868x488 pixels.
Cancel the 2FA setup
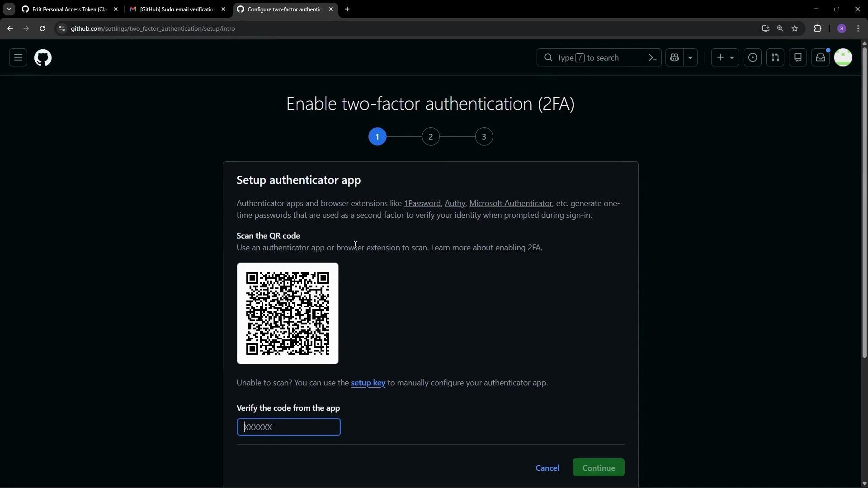547,468
